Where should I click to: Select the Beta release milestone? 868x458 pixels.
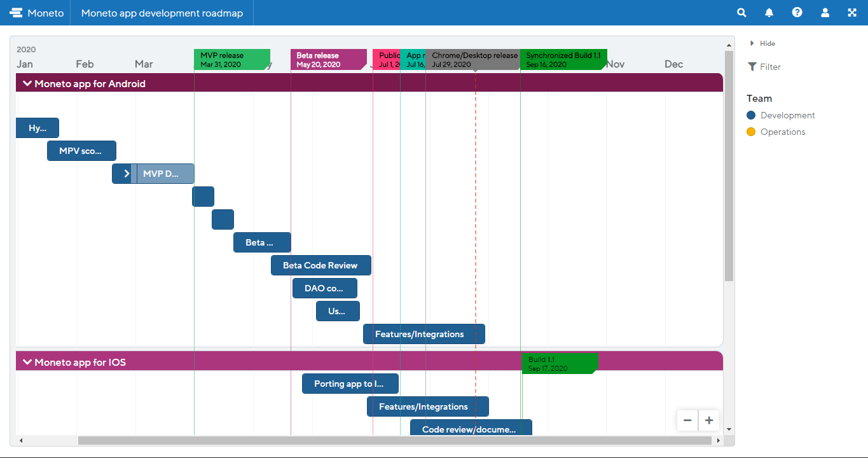click(x=329, y=60)
